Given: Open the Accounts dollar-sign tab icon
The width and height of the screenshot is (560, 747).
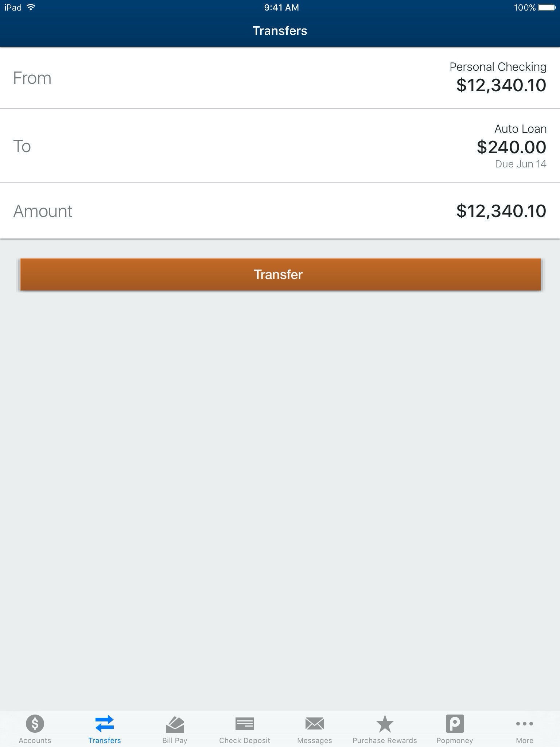Looking at the screenshot, I should [35, 724].
